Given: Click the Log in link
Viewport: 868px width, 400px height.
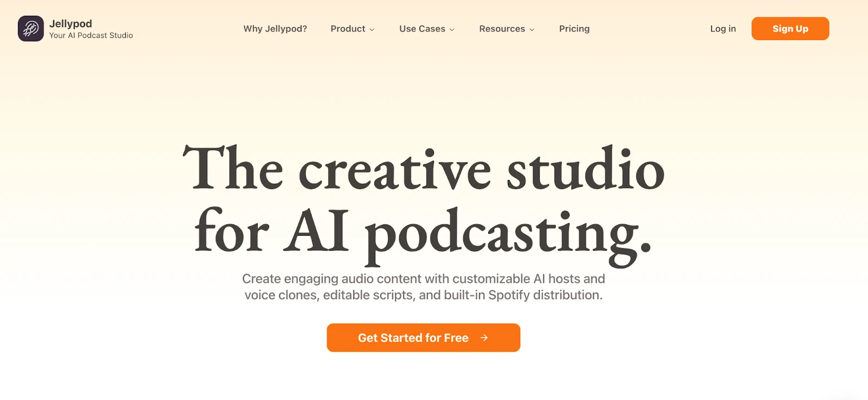Looking at the screenshot, I should [x=723, y=29].
